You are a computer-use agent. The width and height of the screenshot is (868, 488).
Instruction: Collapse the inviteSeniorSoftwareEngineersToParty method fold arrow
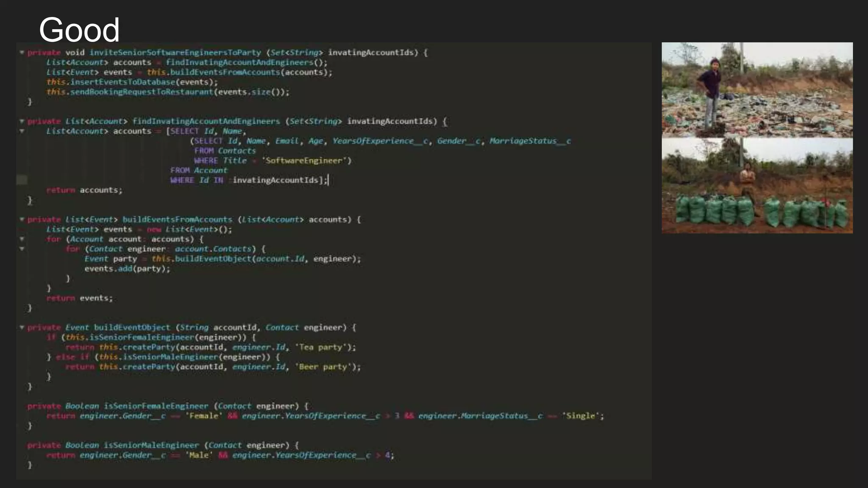coord(22,53)
